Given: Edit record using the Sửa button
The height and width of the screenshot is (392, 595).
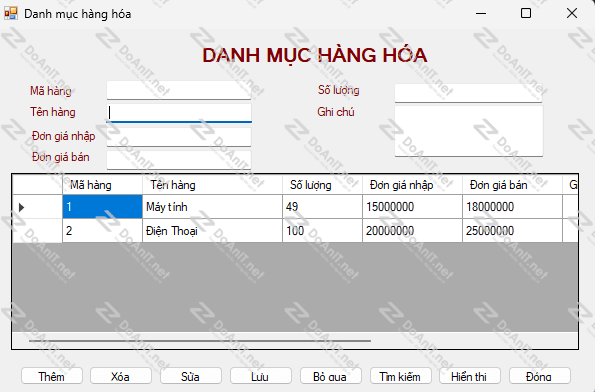Looking at the screenshot, I should 190,376.
